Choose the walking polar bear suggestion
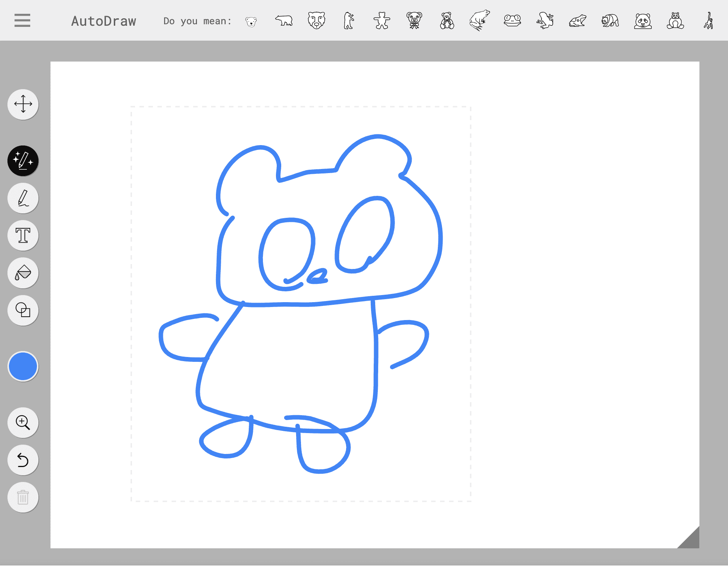728x567 pixels. pos(284,21)
